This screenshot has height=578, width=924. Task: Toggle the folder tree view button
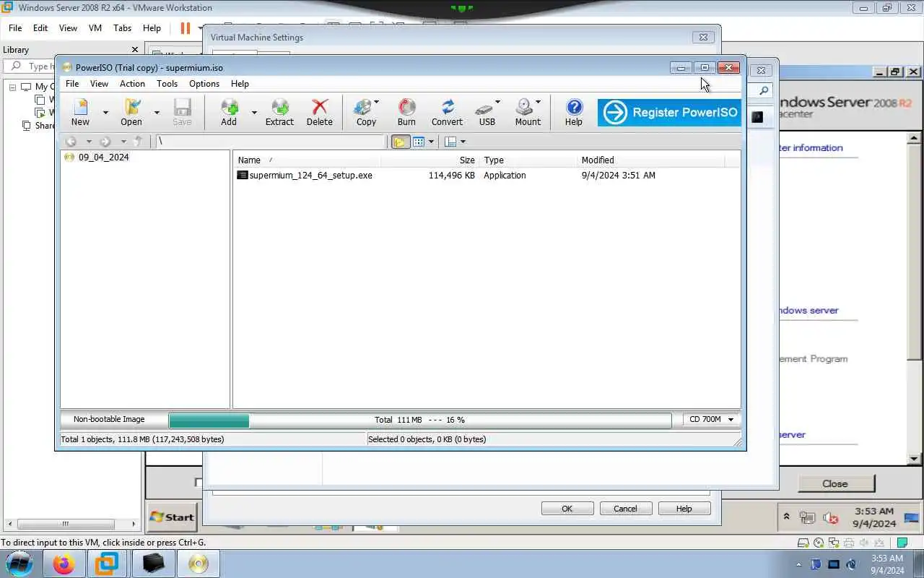point(400,142)
